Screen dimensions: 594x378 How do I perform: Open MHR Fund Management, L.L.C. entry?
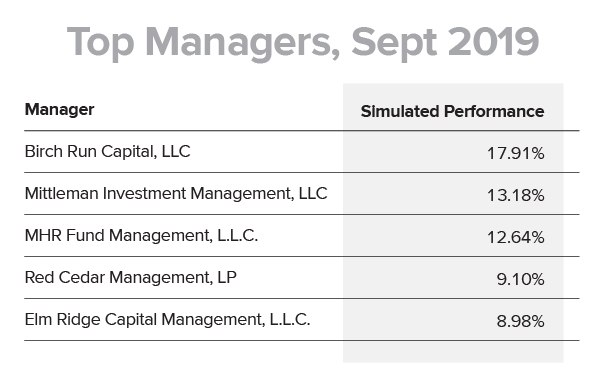click(x=141, y=236)
